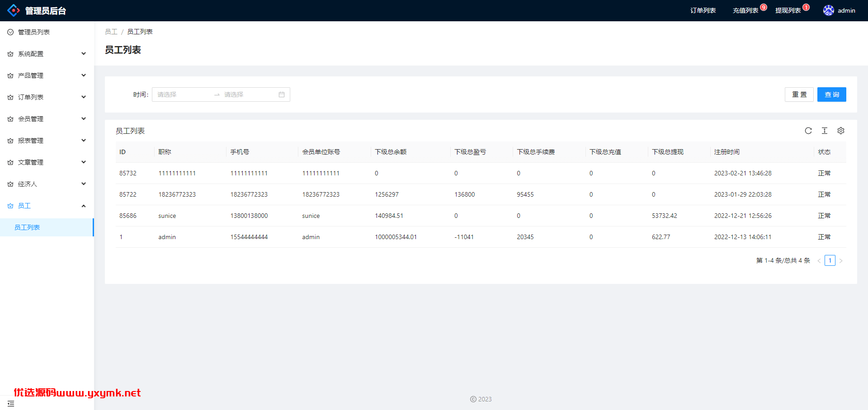The width and height of the screenshot is (868, 410).
Task: Click the logo of 管理员后台
Action: (14, 10)
